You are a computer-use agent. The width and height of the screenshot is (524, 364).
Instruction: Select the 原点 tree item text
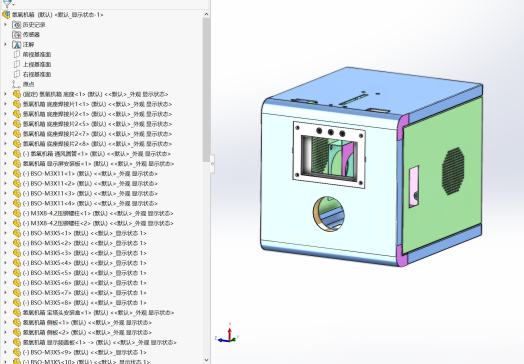(x=28, y=84)
